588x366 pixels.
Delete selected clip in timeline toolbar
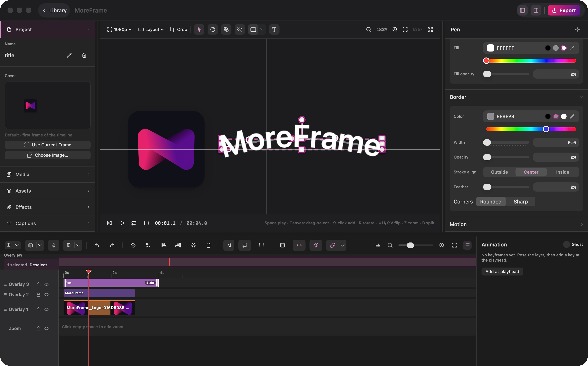[x=209, y=245]
